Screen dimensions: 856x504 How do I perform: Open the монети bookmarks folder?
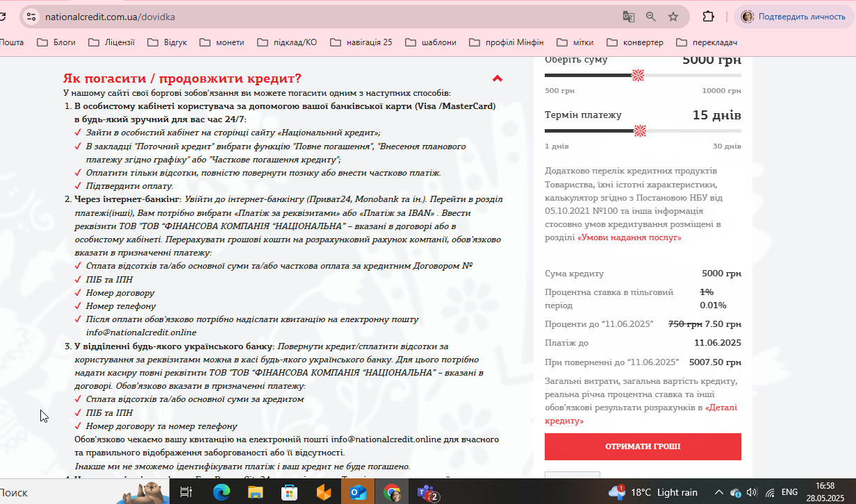(222, 42)
